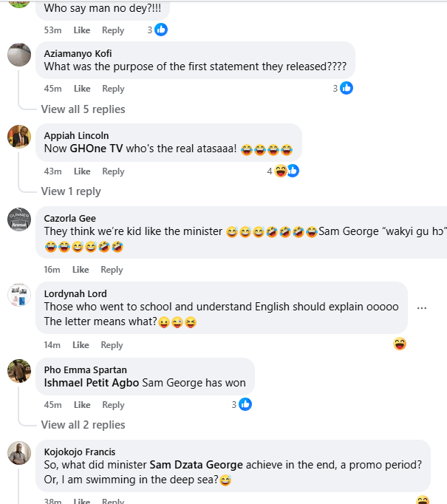
Task: Click the thumbs-up reaction on the top comment
Action: coord(160,30)
